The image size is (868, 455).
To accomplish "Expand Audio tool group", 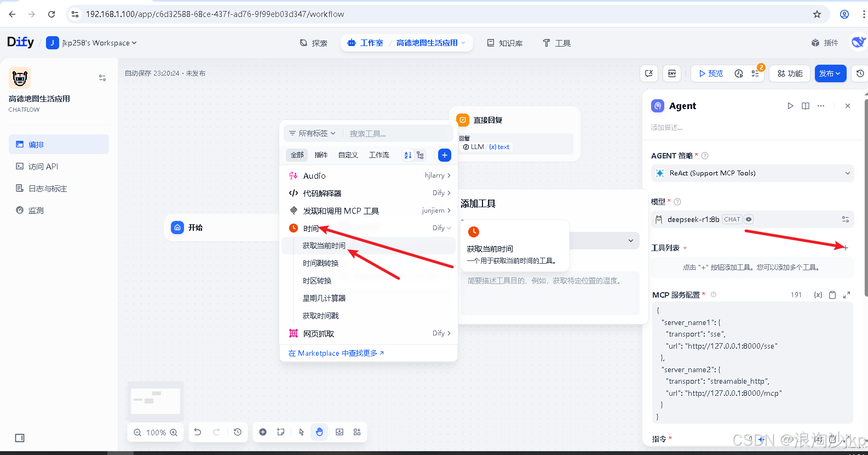I will pyautogui.click(x=369, y=175).
